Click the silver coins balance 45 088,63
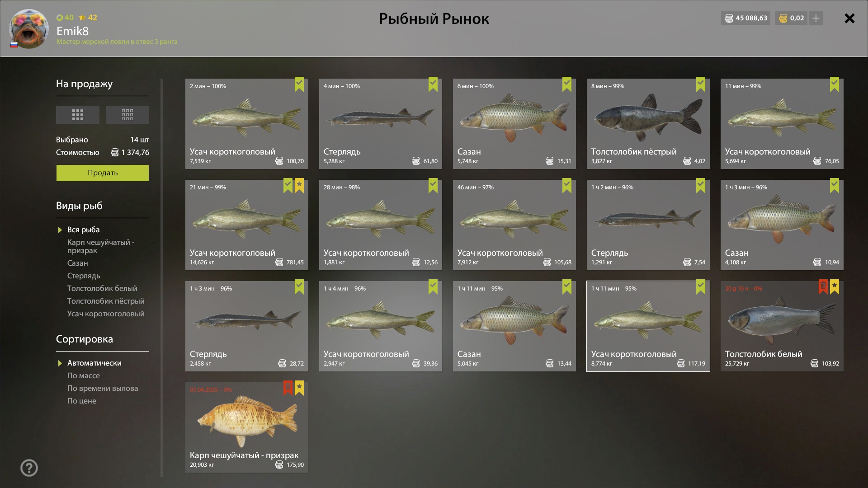Screen dimensions: 868x488 click(x=746, y=18)
